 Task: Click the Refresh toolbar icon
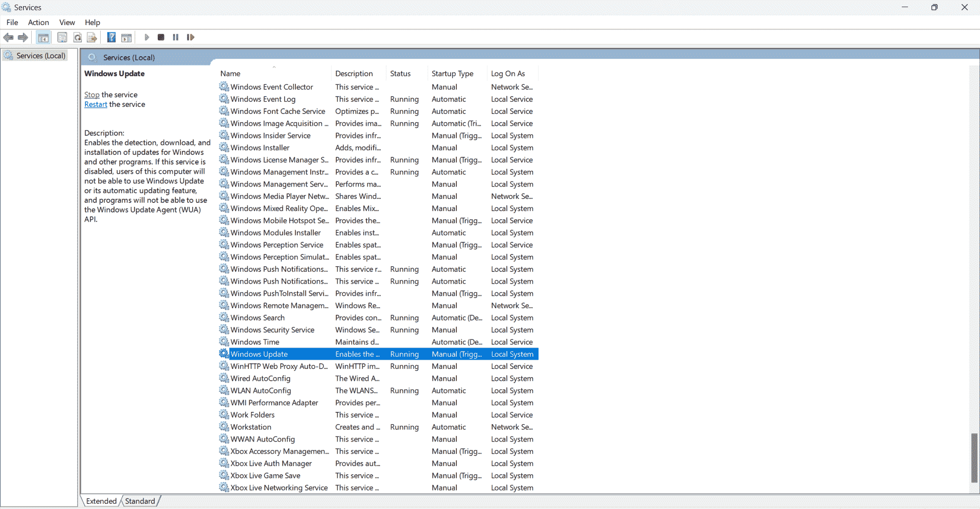tap(77, 37)
